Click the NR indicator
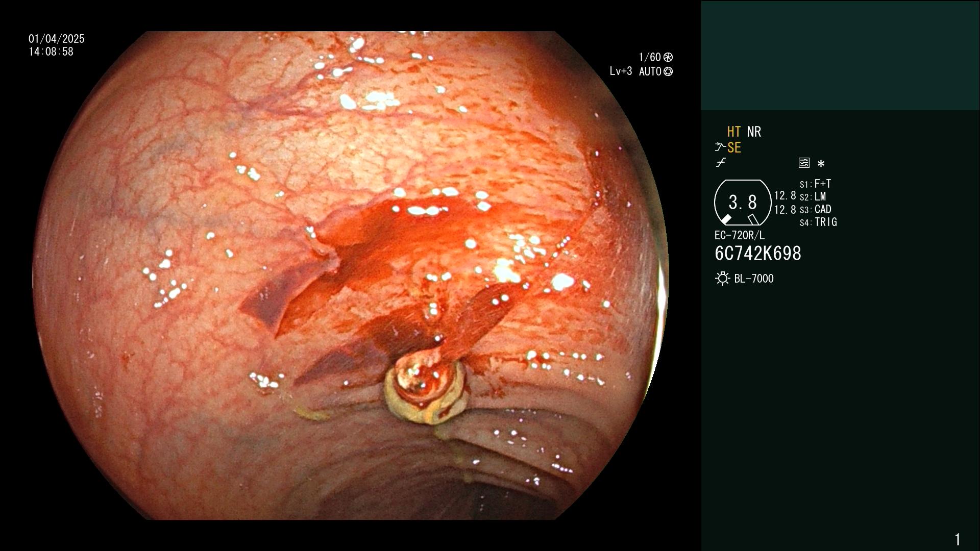 click(754, 132)
